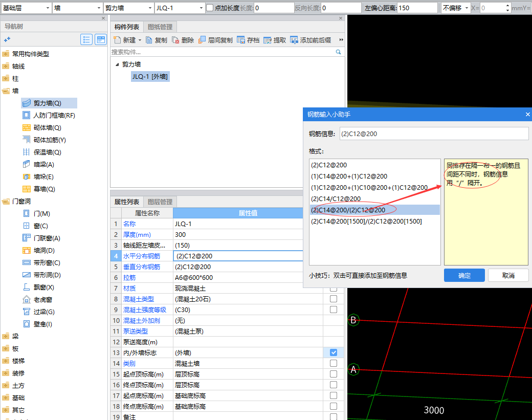Click the 存档 archive icon
The height and width of the screenshot is (420, 532).
pyautogui.click(x=241, y=40)
